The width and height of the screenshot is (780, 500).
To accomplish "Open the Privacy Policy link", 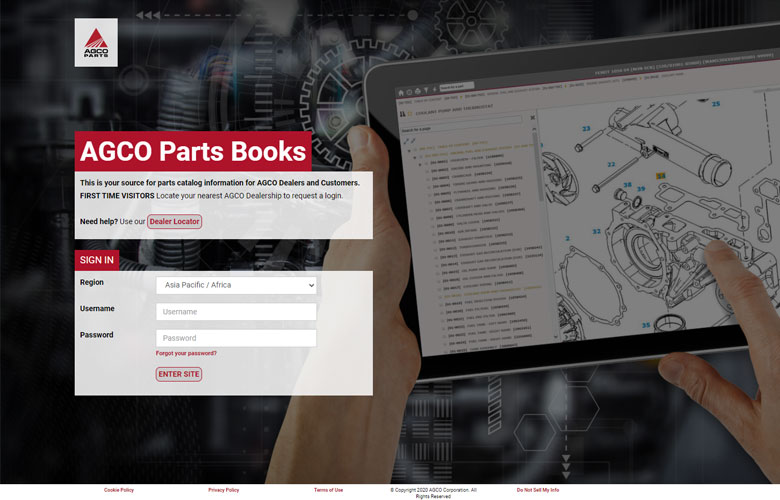I will coord(224,490).
